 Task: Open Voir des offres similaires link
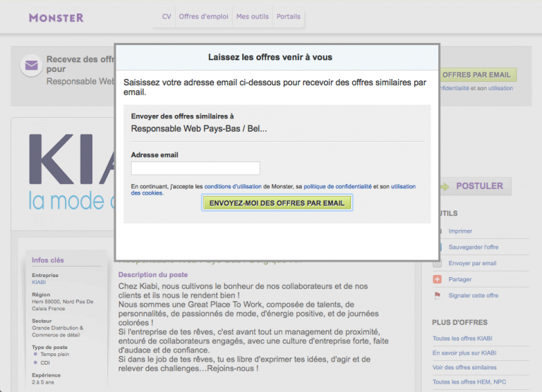point(464,367)
